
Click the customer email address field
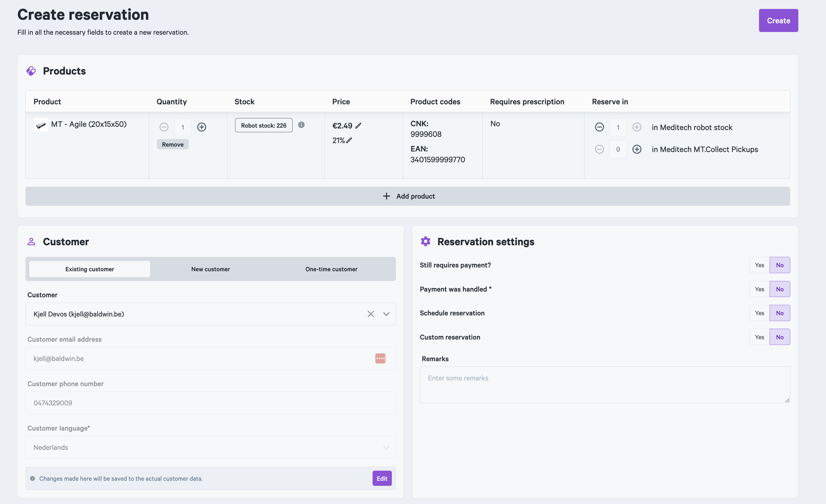click(210, 359)
